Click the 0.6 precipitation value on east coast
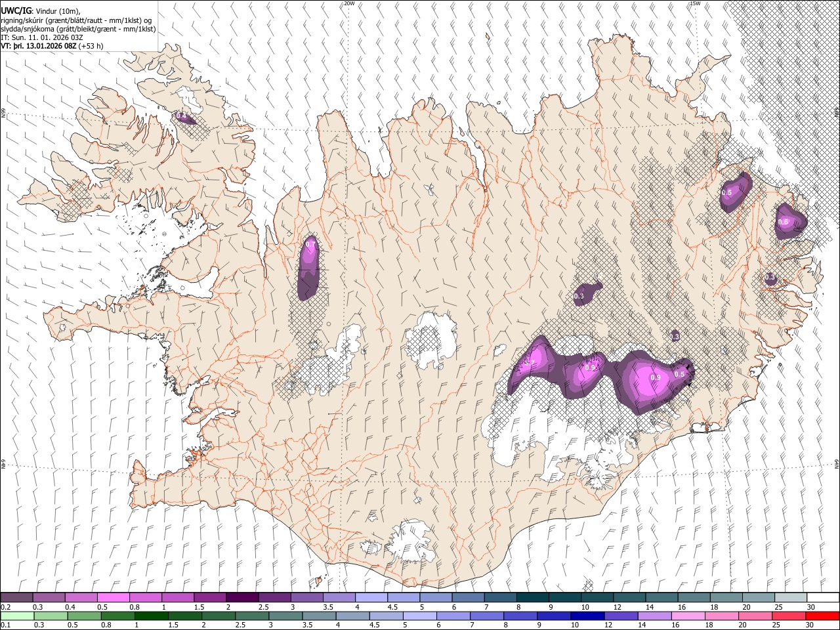The image size is (840, 630). point(783,222)
